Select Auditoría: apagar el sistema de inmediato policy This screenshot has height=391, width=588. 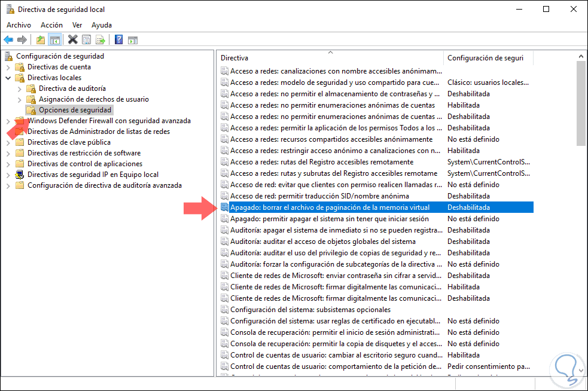[x=336, y=230]
